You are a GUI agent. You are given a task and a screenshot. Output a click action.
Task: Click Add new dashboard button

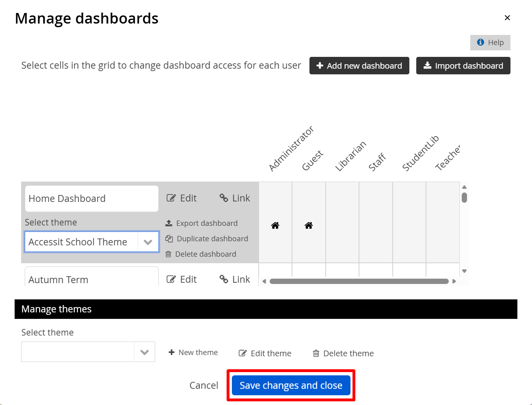pos(359,66)
